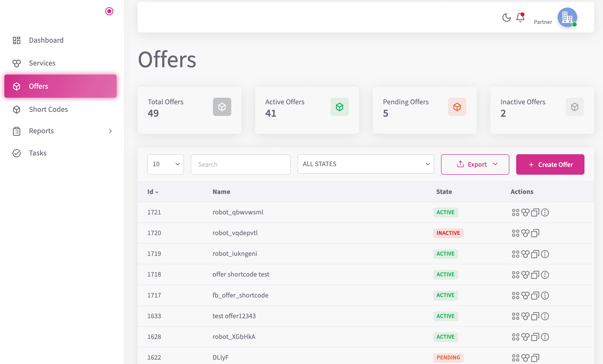The height and width of the screenshot is (364, 603).
Task: Click the Short Codes sidebar icon
Action: click(x=16, y=110)
